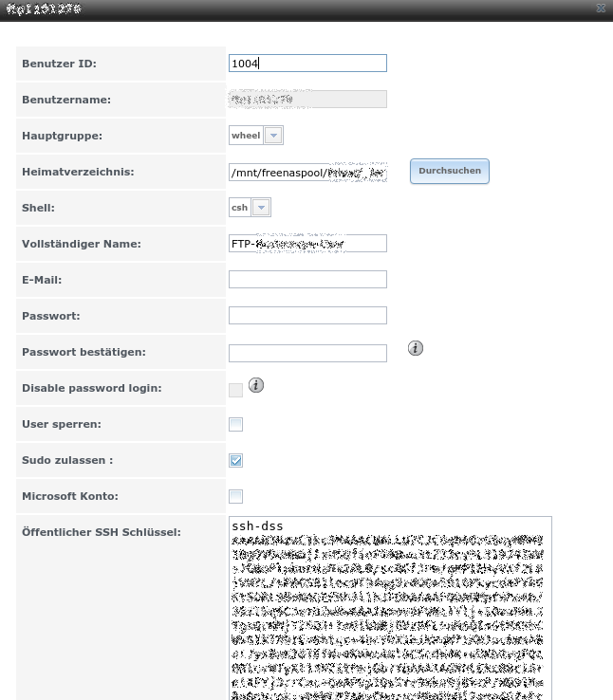
Task: Select the E-Mail input field
Action: pos(307,280)
